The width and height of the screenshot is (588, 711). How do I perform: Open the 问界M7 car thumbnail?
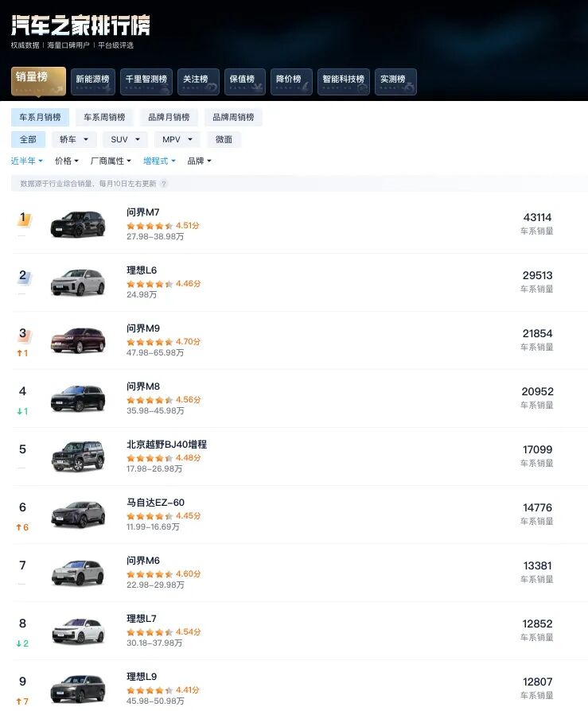78,224
